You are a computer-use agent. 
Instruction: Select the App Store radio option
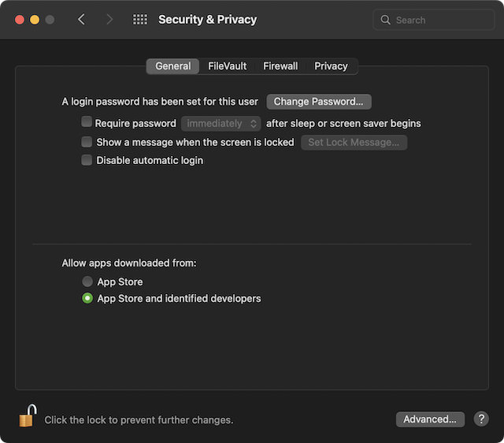(87, 281)
